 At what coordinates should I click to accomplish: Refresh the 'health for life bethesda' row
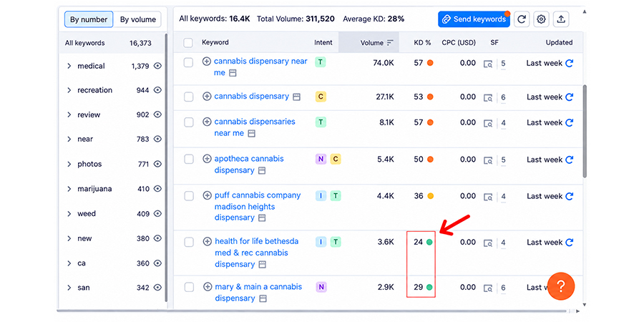[x=570, y=243]
